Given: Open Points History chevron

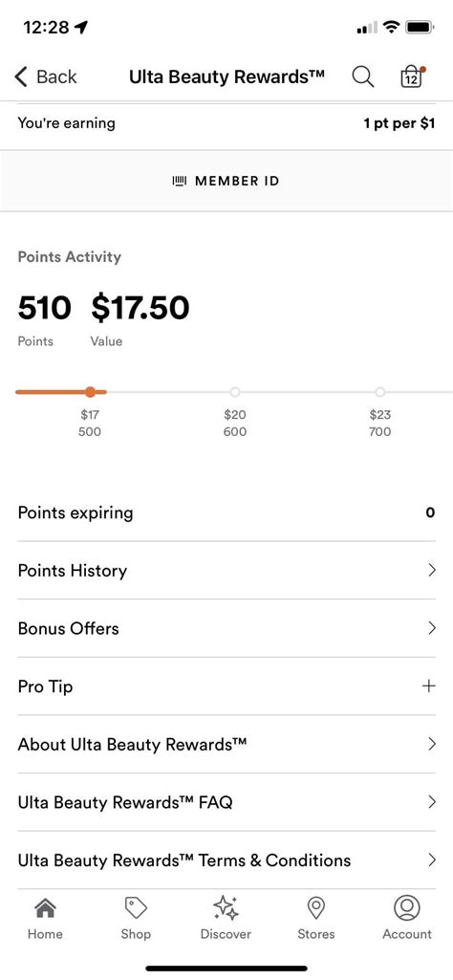Looking at the screenshot, I should [432, 570].
